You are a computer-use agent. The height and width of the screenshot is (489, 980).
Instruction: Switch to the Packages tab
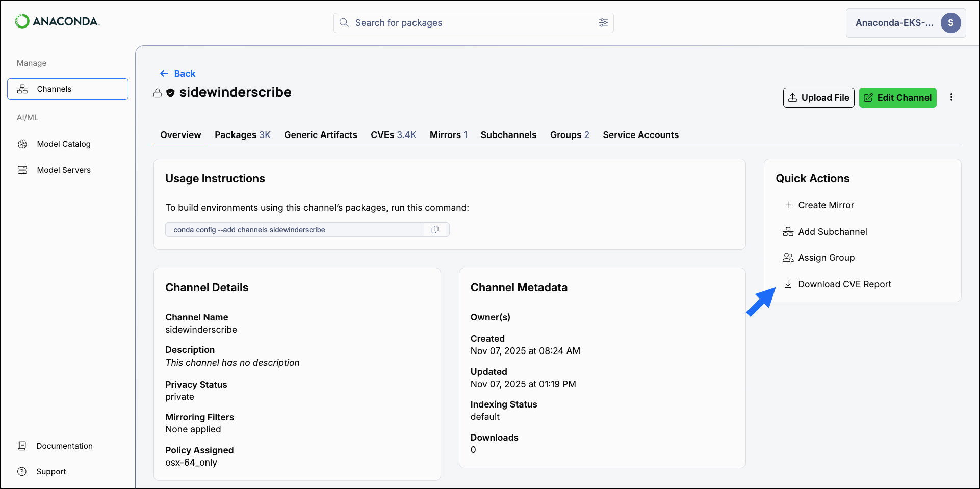(x=242, y=134)
